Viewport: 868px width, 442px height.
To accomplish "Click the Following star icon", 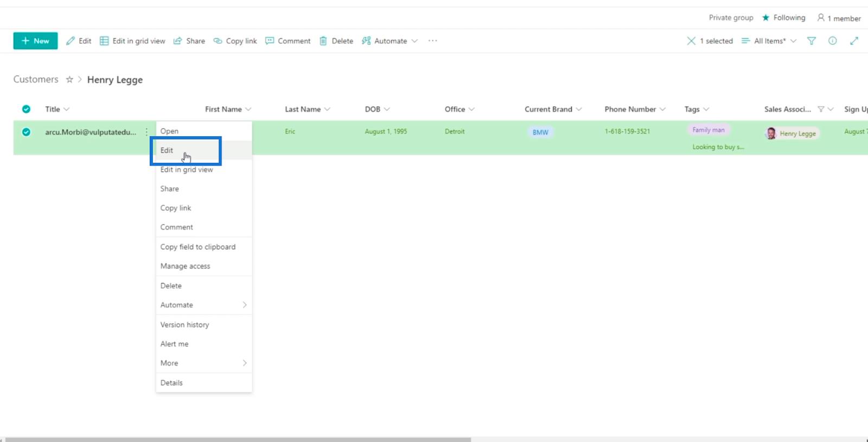I will coord(765,18).
